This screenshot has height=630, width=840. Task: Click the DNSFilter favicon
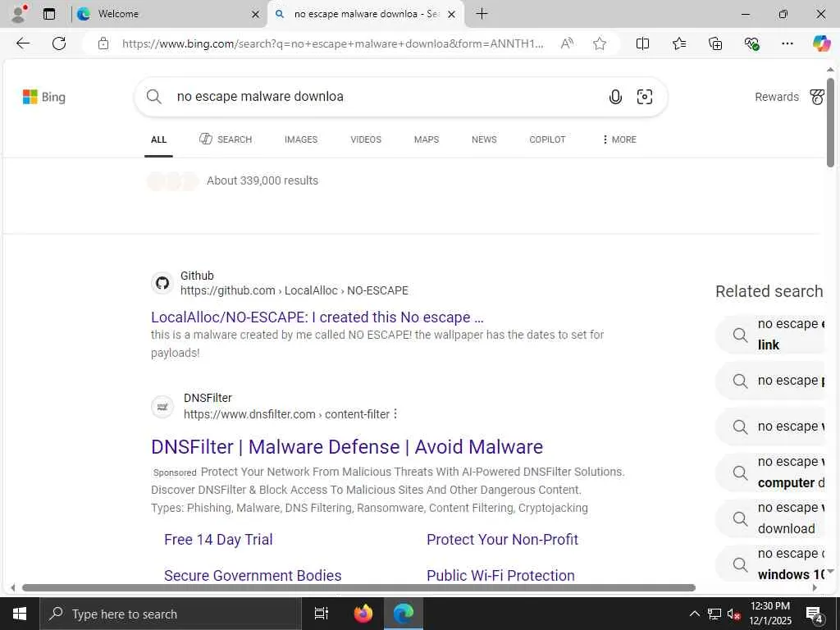coord(162,407)
